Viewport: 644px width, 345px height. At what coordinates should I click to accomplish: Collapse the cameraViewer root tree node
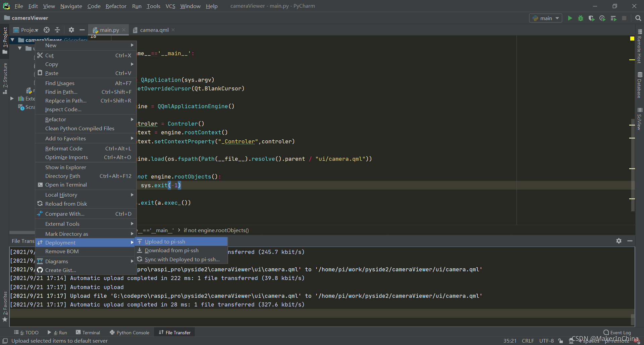pos(12,40)
